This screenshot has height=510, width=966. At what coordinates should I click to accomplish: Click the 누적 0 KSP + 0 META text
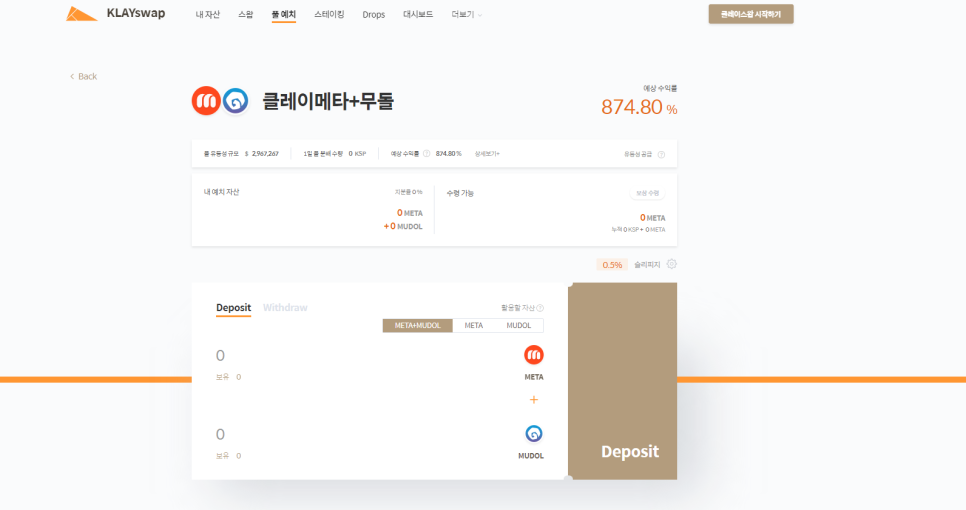638,230
